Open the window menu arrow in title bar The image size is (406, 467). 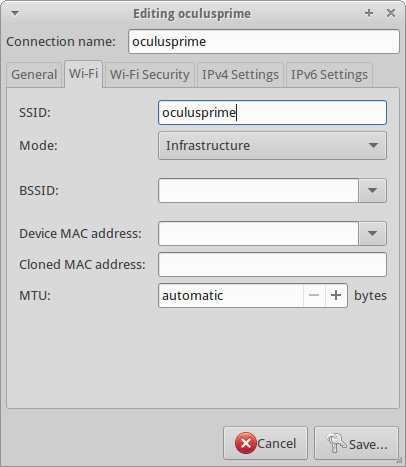[x=15, y=13]
